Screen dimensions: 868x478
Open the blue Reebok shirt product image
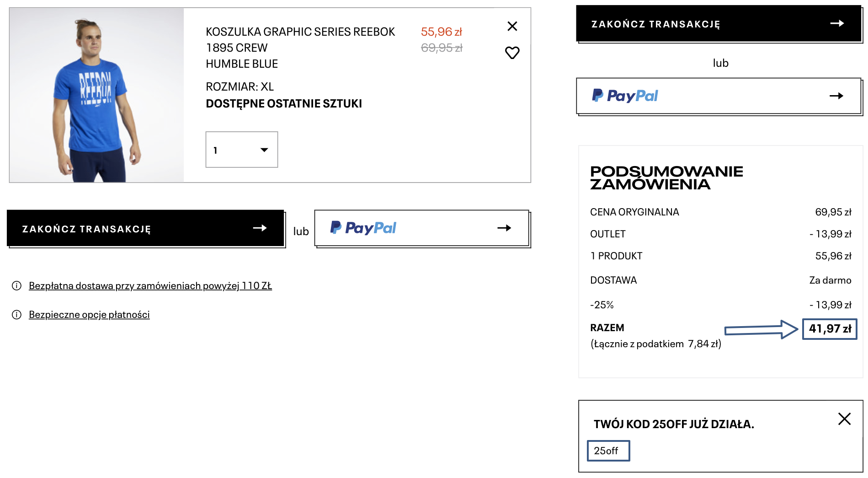point(96,95)
